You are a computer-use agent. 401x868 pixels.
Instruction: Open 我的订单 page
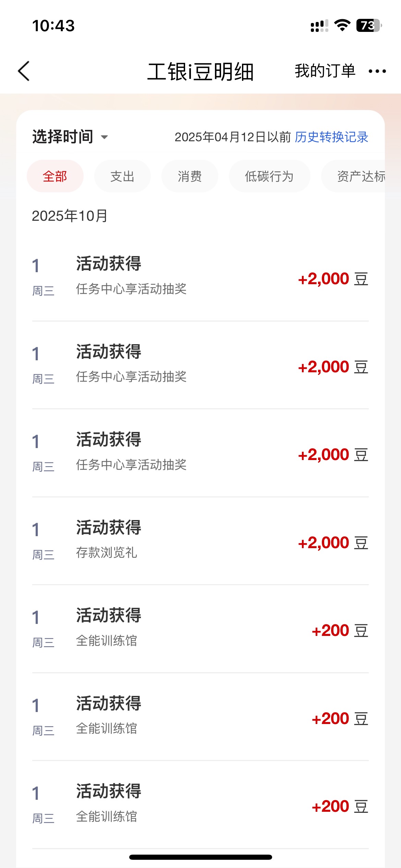(325, 71)
